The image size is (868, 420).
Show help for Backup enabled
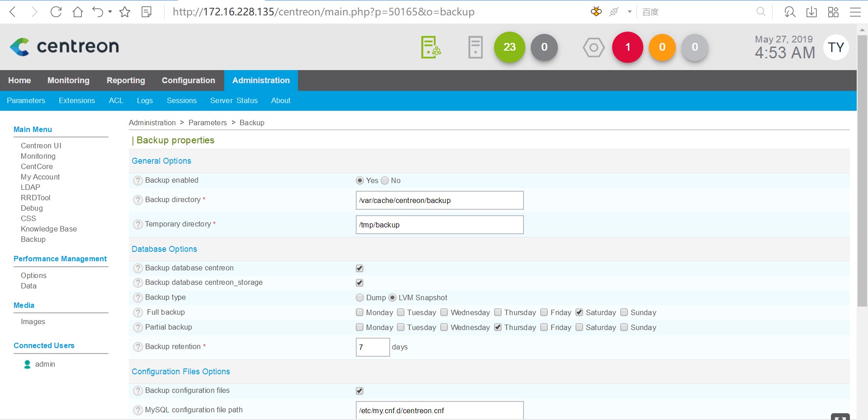[x=138, y=180]
